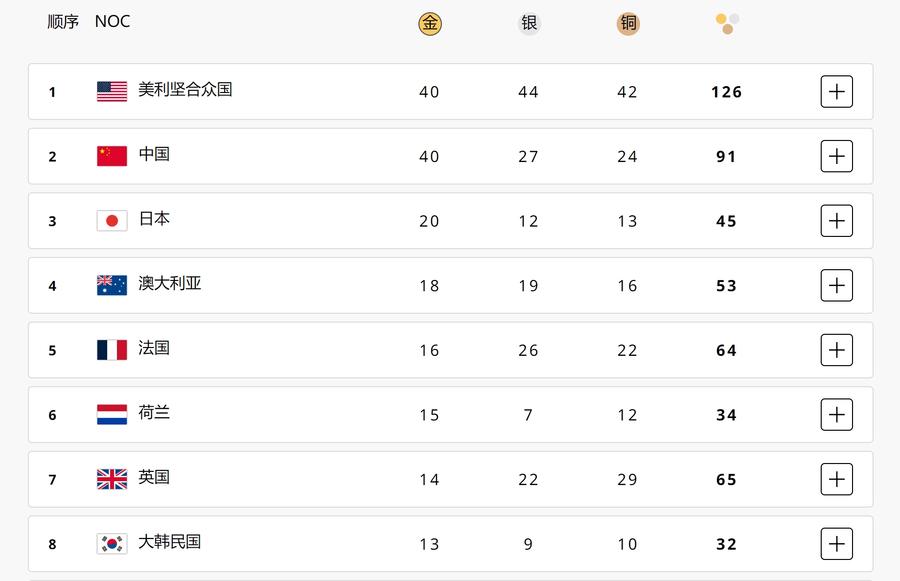Click the Australia flag icon

point(112,285)
